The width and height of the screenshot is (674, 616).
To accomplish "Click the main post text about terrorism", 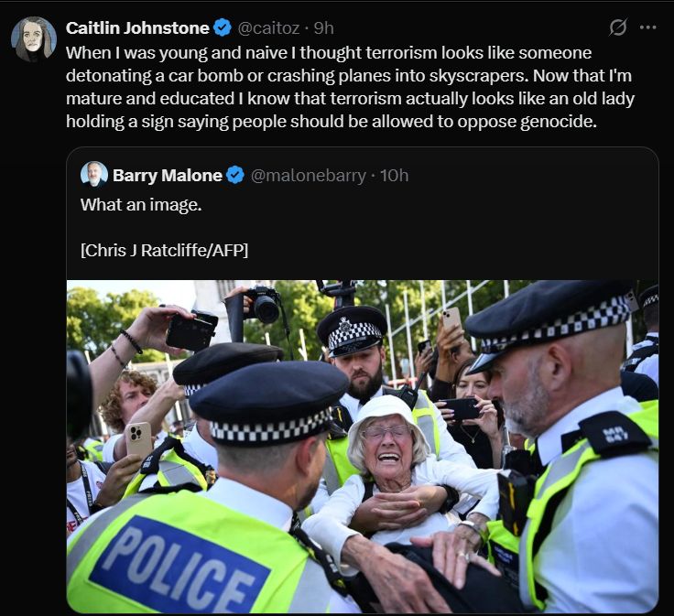I will (x=351, y=87).
